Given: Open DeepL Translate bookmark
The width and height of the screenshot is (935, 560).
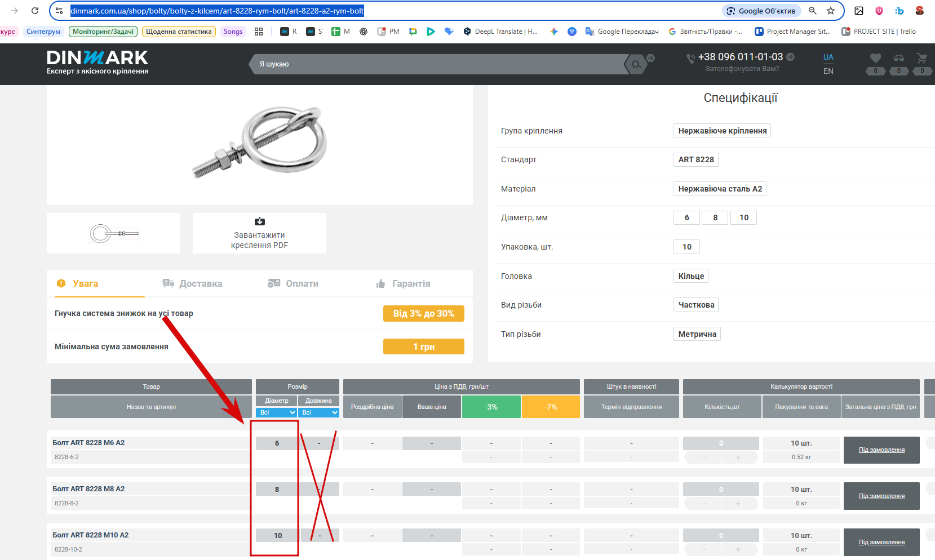Looking at the screenshot, I should [x=500, y=32].
